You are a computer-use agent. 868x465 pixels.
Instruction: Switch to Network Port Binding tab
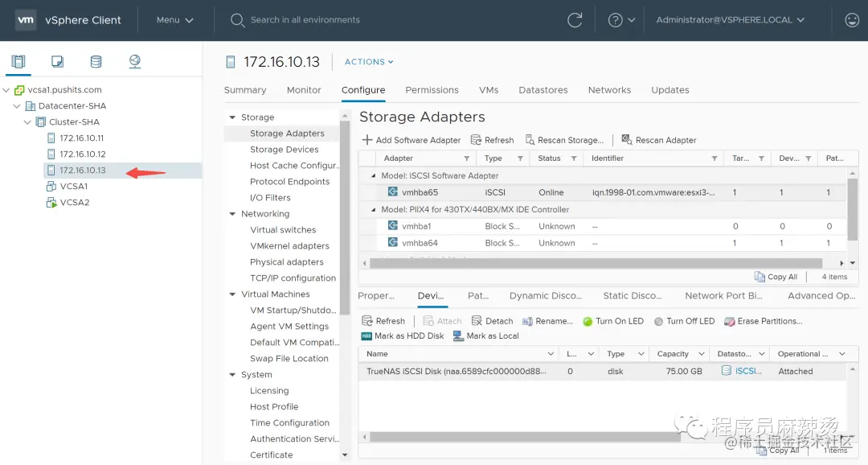click(723, 295)
